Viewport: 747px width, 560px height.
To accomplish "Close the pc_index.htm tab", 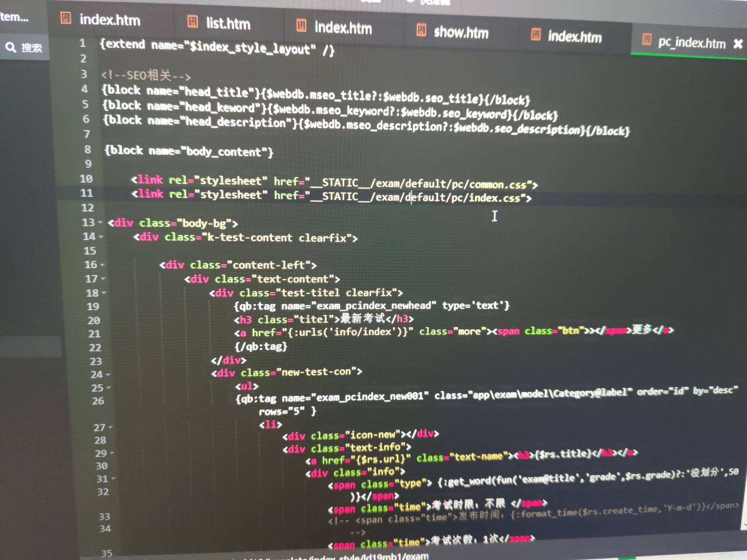I will [738, 44].
